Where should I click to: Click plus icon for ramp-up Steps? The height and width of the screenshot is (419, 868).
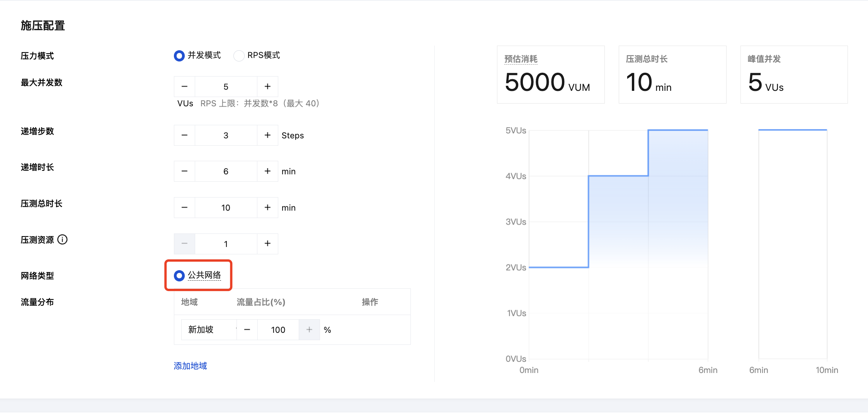coord(267,135)
